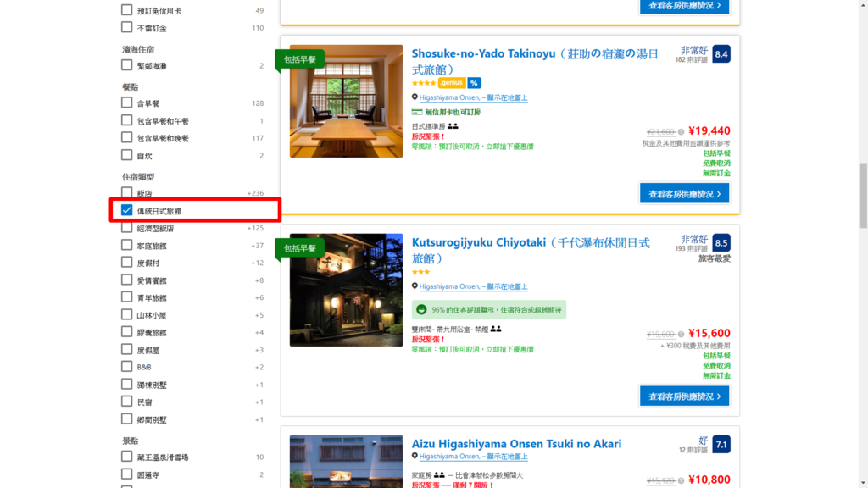Click the map pin icon under Kutsurogijyuku Chiyotaki

[x=415, y=286]
